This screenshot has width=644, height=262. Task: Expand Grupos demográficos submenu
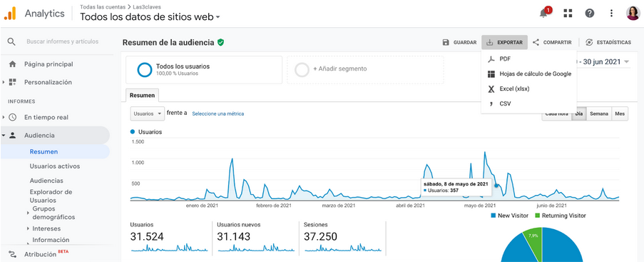click(28, 213)
